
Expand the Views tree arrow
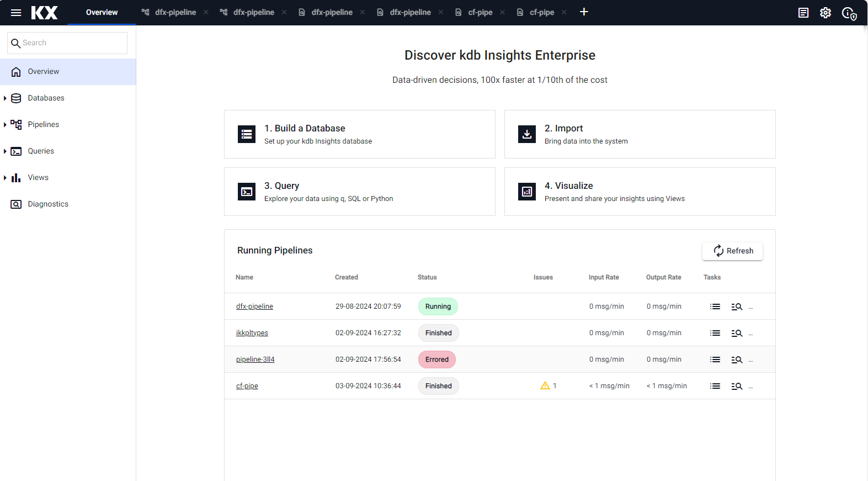click(x=5, y=178)
